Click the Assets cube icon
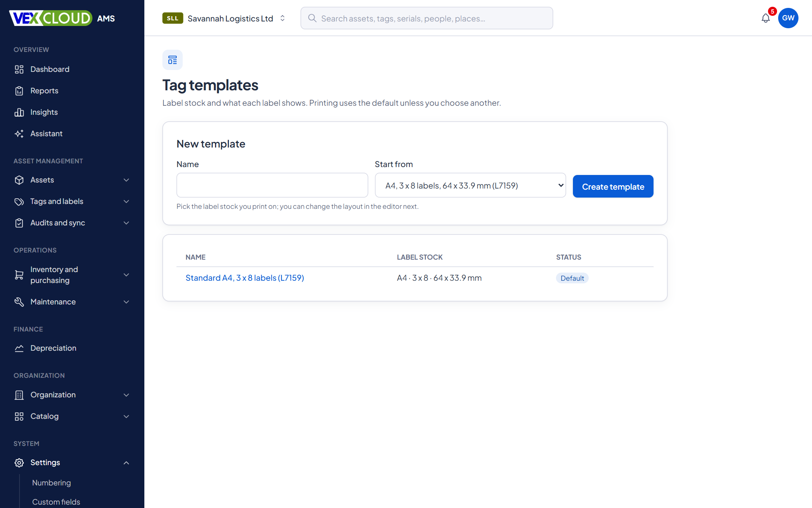 [19, 180]
